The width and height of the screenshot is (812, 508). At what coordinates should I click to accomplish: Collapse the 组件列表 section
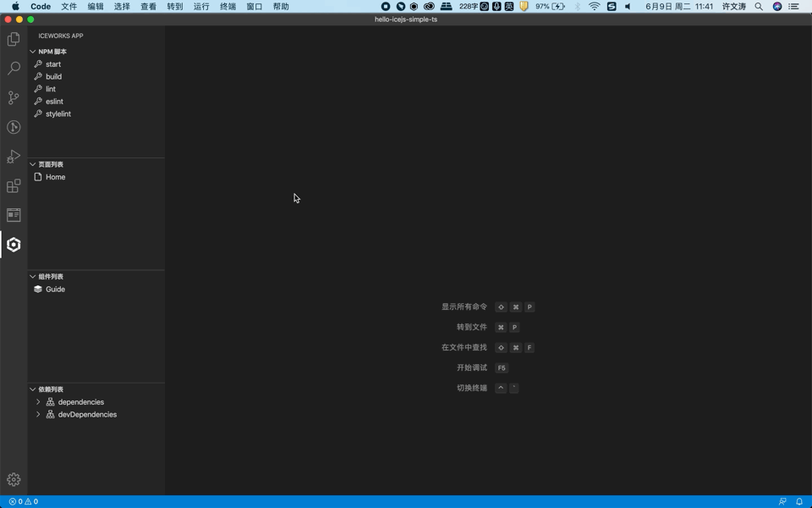[33, 276]
